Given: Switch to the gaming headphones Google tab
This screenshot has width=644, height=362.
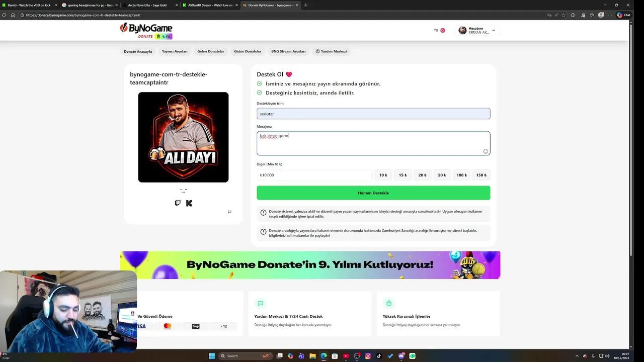Looking at the screenshot, I should [90, 5].
